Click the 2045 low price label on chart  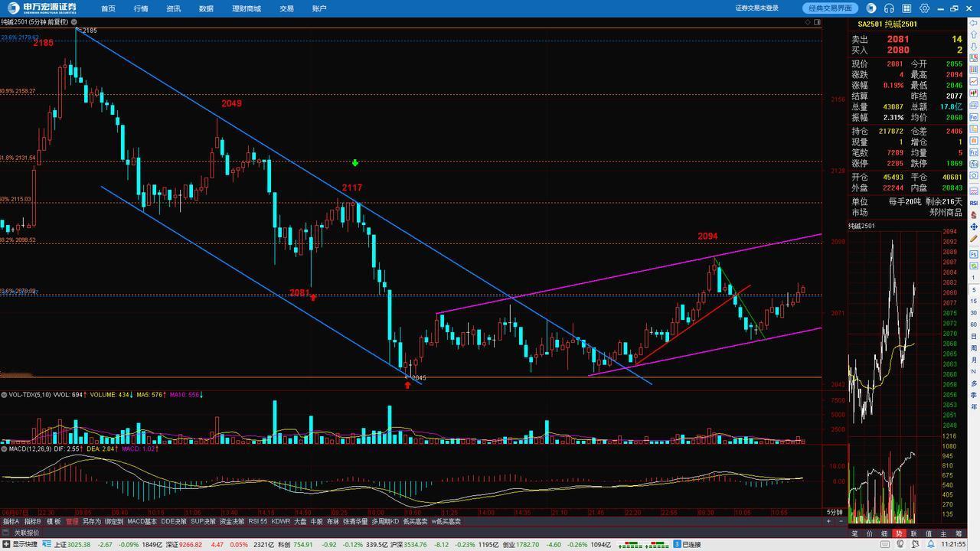tap(418, 378)
